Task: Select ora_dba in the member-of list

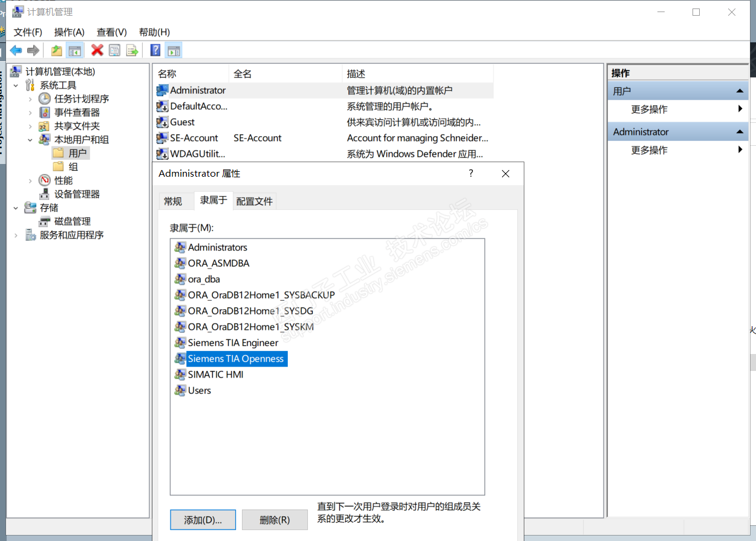Action: coord(204,279)
